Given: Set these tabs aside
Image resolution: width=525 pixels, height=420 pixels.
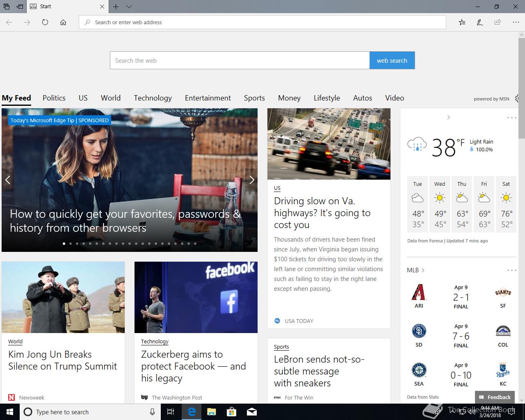Looking at the screenshot, I should [19, 7].
